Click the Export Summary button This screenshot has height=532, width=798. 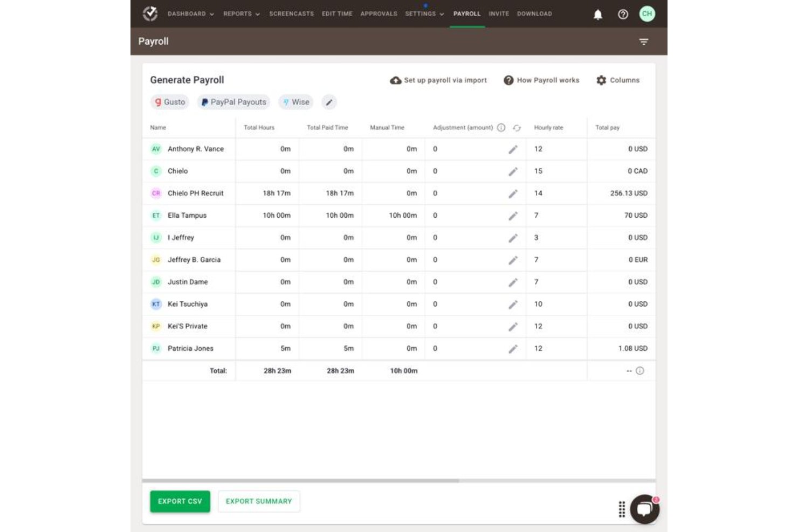click(x=259, y=501)
